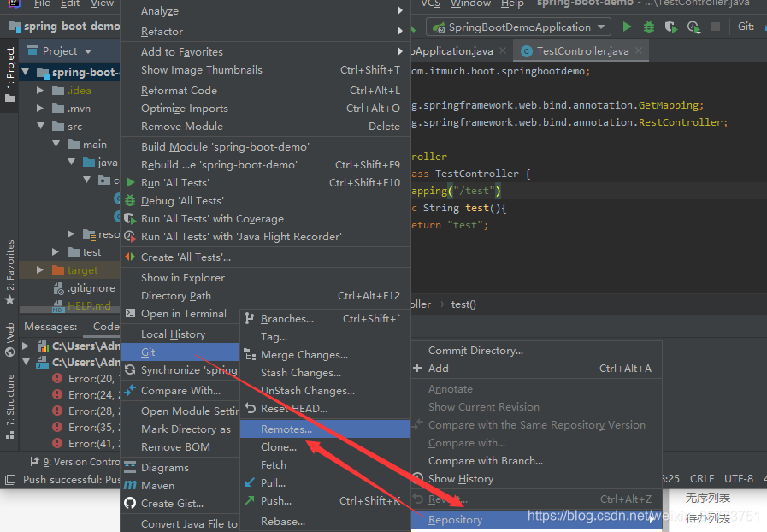Image resolution: width=767 pixels, height=532 pixels.
Task: Open the Analyze submenu
Action: point(266,11)
